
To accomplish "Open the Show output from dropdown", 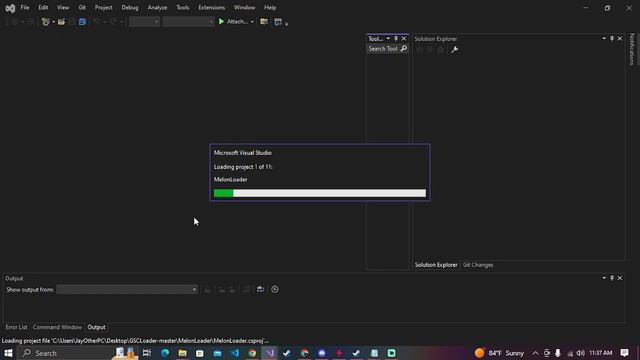I will click(127, 289).
